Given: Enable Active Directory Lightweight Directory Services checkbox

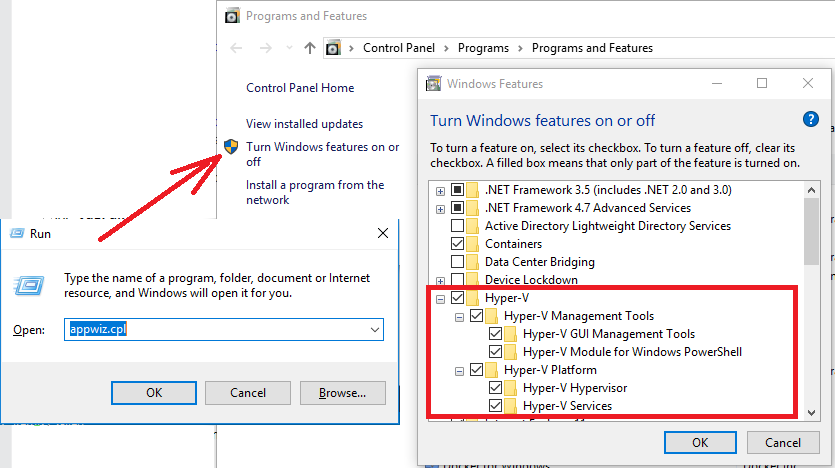Looking at the screenshot, I should (457, 226).
